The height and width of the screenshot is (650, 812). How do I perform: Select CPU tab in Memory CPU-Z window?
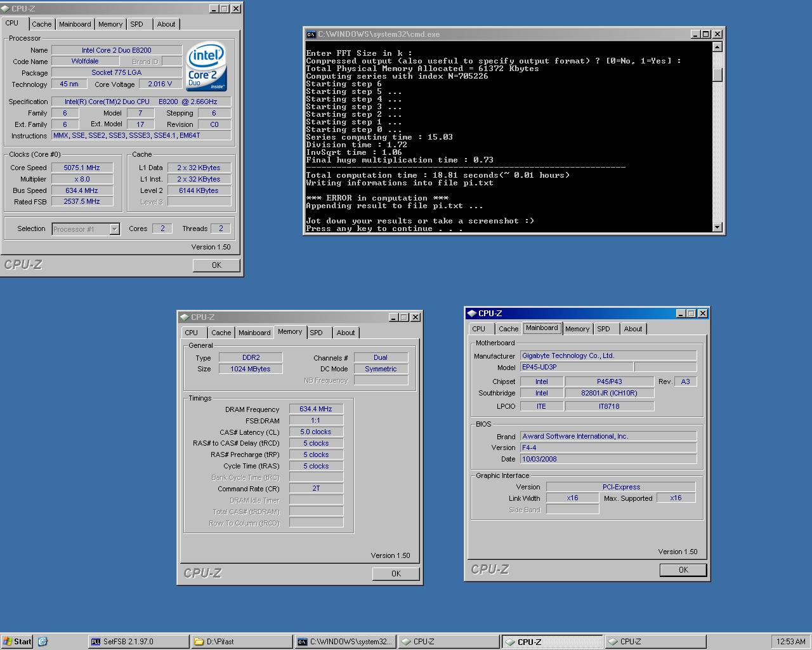pyautogui.click(x=192, y=333)
